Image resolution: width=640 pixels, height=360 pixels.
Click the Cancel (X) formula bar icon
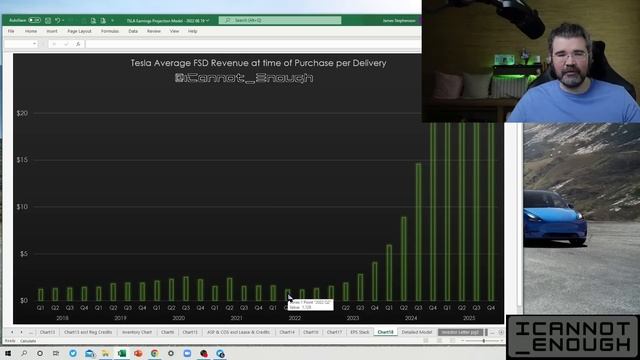click(54, 44)
